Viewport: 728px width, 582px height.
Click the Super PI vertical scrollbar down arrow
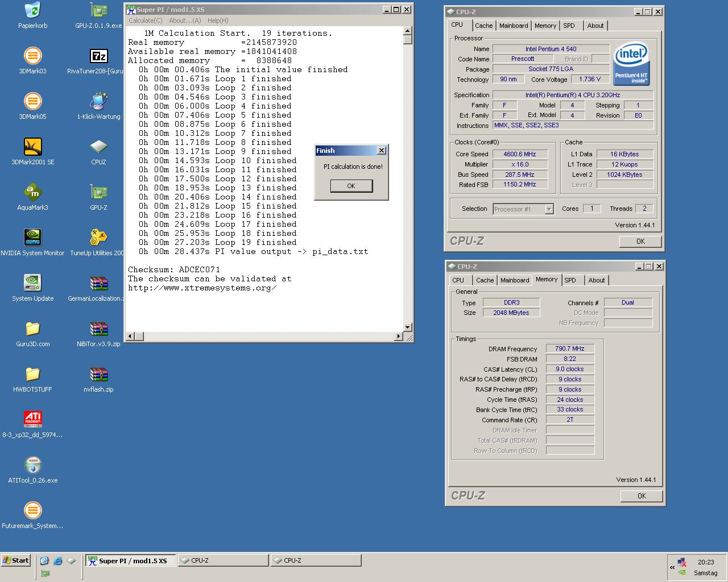407,327
